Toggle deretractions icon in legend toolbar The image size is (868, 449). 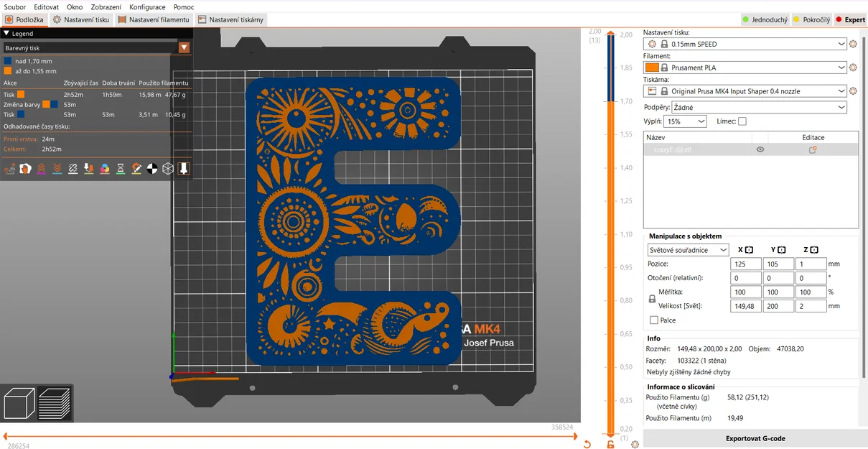[57, 169]
